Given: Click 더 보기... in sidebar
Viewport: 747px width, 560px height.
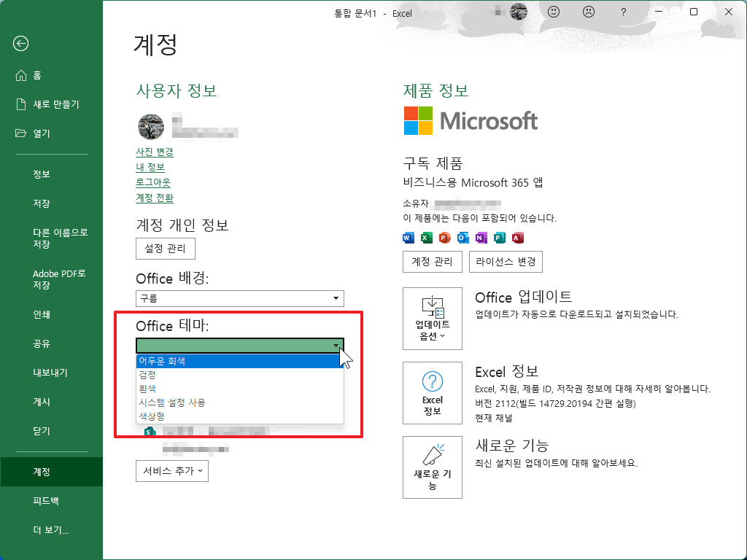Looking at the screenshot, I should click(52, 530).
